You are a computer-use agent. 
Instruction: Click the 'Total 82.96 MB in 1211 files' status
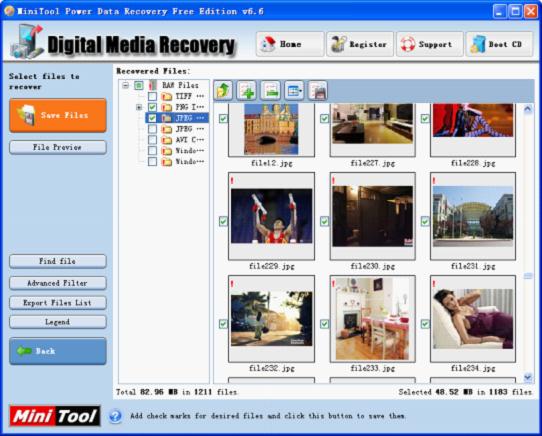(x=177, y=392)
